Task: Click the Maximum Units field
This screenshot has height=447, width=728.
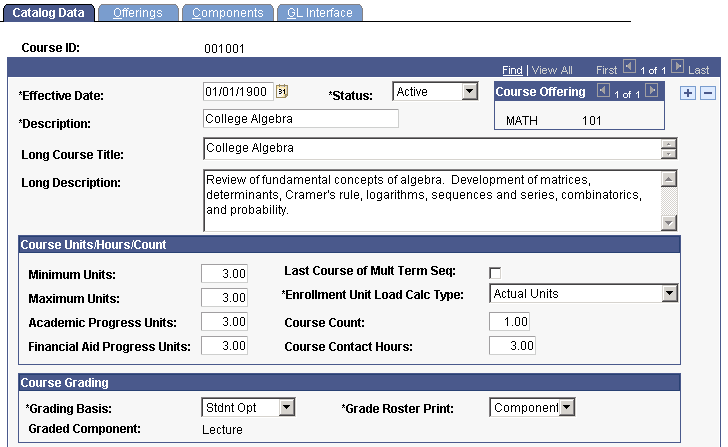Action: [x=224, y=298]
